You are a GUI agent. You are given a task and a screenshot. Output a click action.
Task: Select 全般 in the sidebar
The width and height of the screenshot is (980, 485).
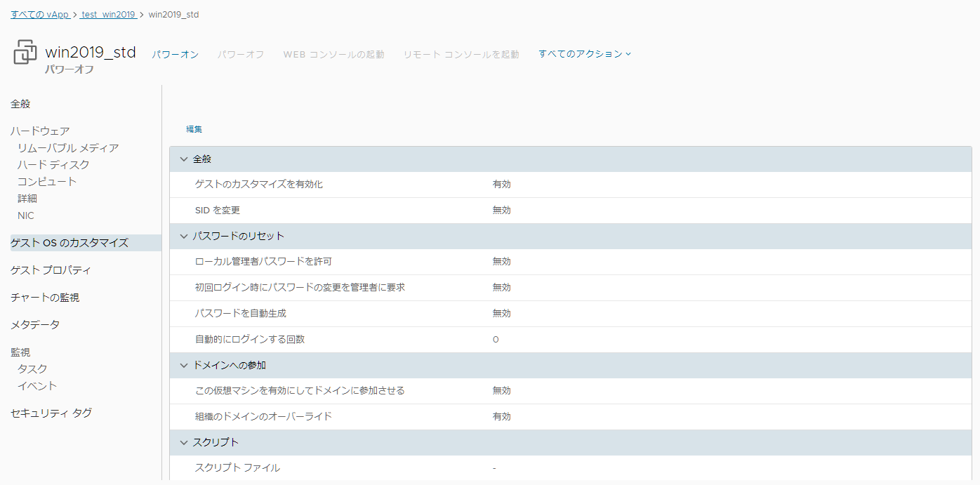coord(20,104)
